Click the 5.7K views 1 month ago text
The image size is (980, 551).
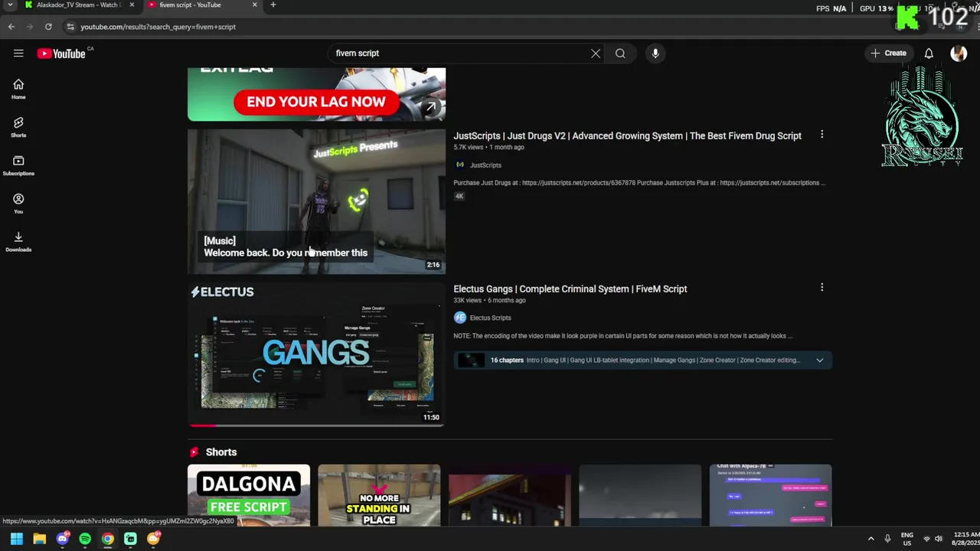click(488, 148)
